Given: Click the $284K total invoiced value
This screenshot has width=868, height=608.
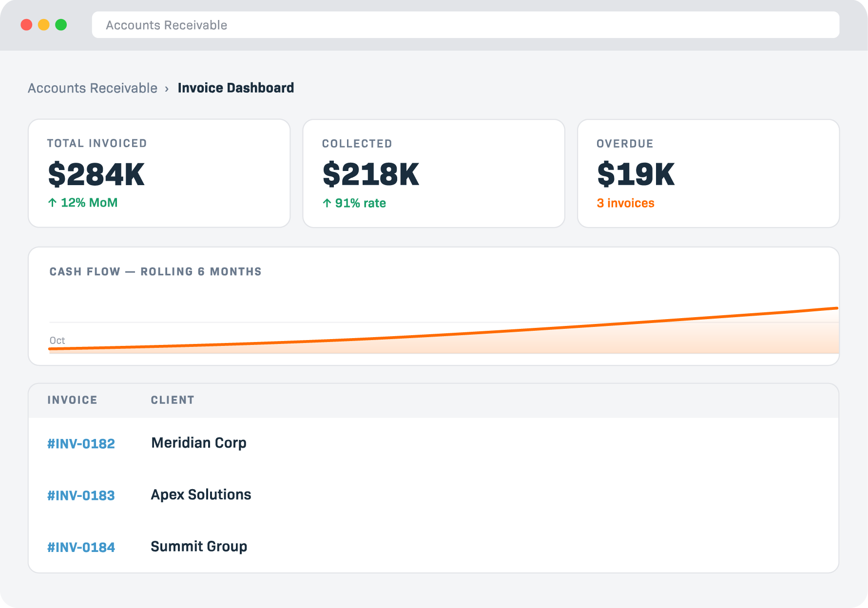Looking at the screenshot, I should pos(96,174).
